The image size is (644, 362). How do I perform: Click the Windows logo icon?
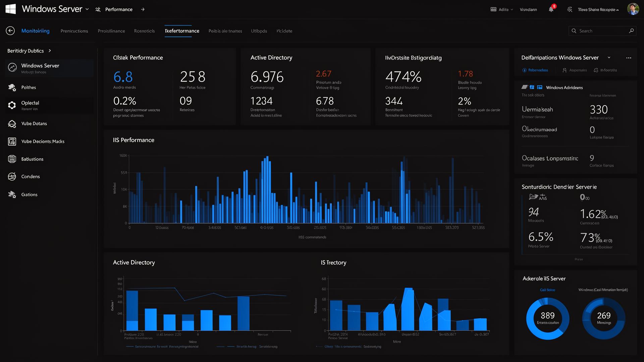point(11,9)
